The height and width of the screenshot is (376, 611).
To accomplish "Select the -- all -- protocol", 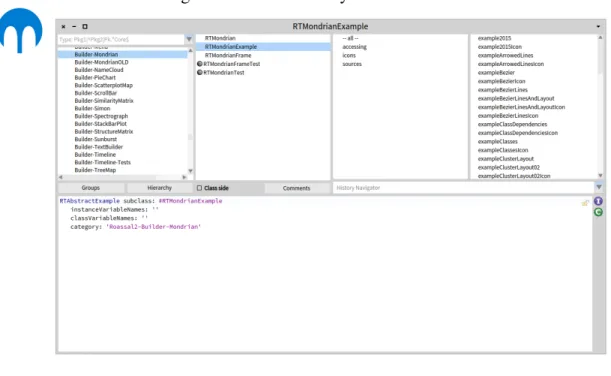I will 350,38.
